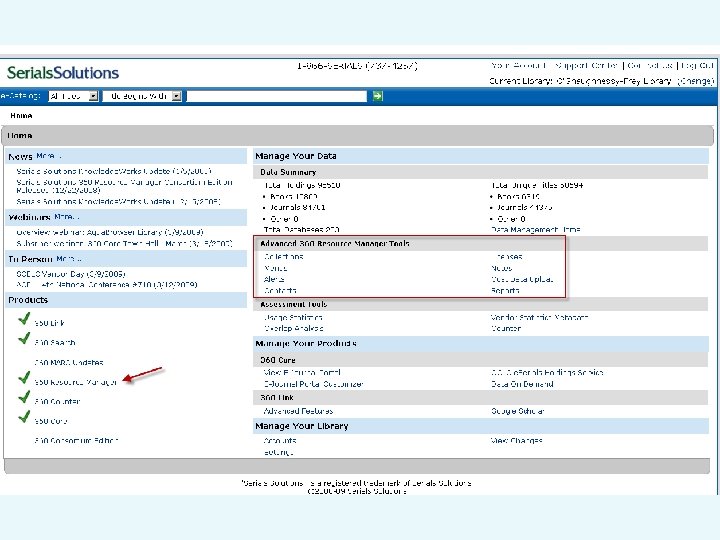720x540 pixels.
Task: Click the (Change) current library link
Action: pos(696,81)
